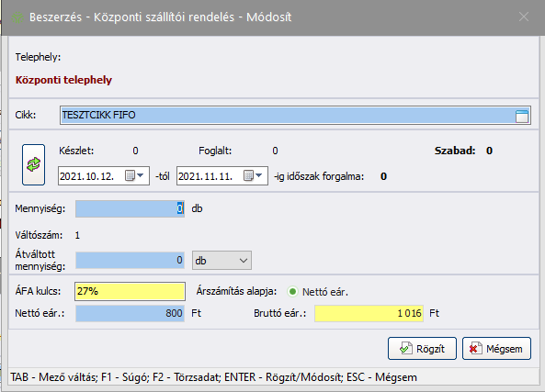Click the green checkmark icon on Rögzít
Screen dimensions: 545x392
click(x=405, y=349)
